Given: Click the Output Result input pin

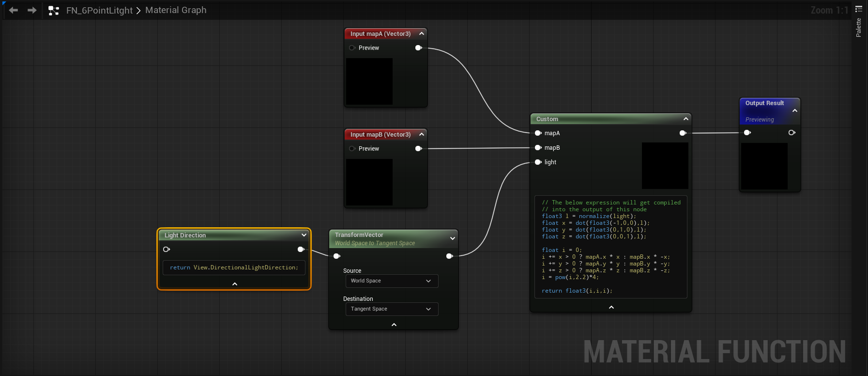Looking at the screenshot, I should (747, 132).
